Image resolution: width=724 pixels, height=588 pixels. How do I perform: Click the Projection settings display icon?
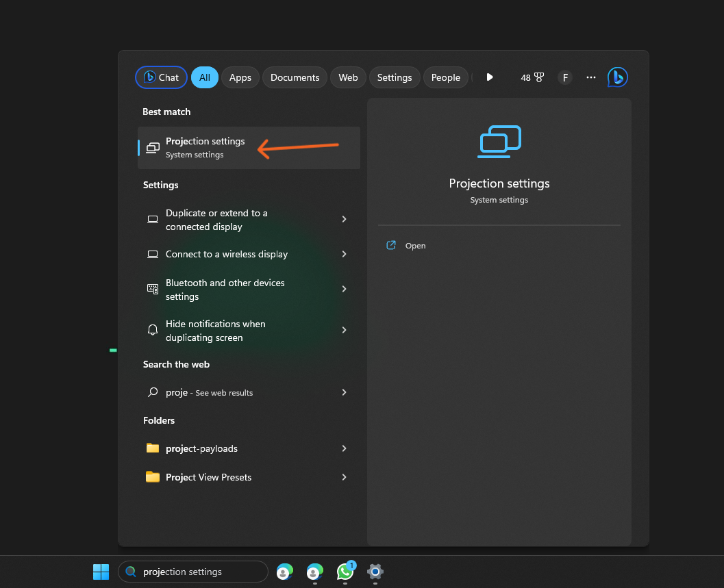151,147
